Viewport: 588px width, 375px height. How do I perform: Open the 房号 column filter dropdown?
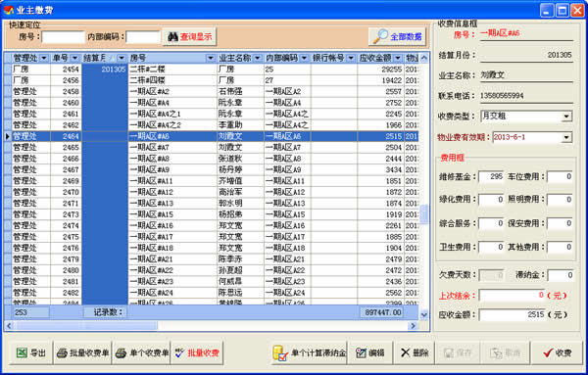(x=211, y=58)
